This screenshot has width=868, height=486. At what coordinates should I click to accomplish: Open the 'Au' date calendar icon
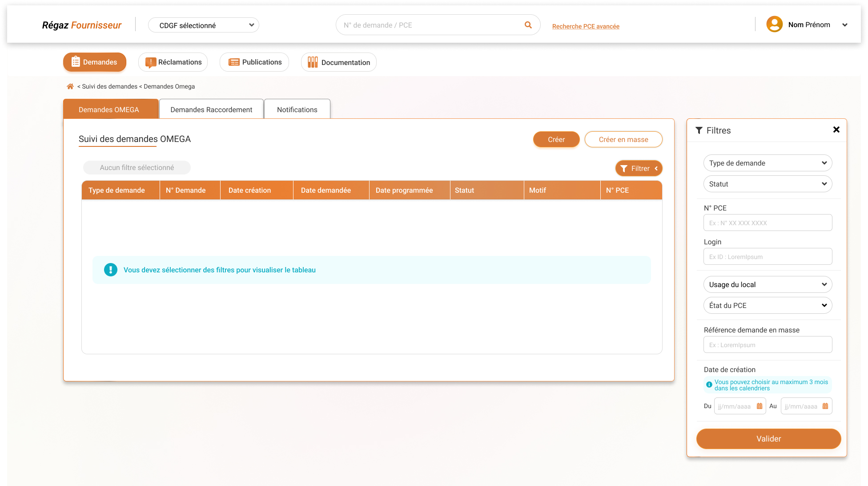(x=825, y=406)
